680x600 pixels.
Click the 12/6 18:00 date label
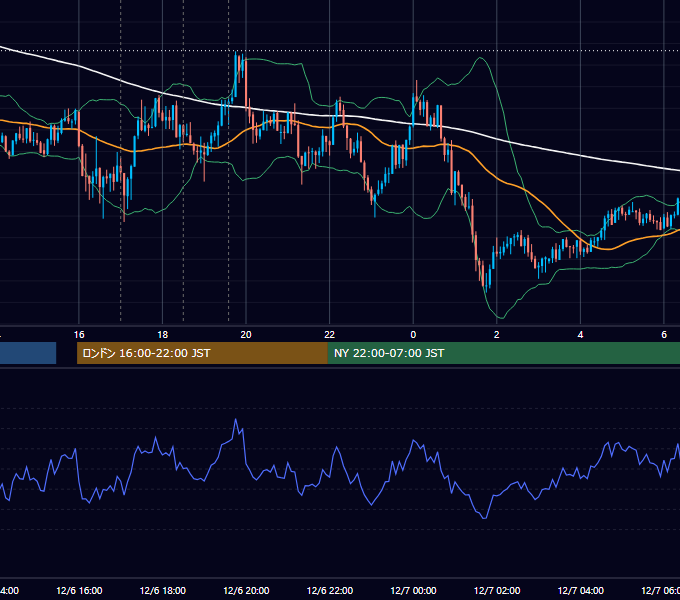coord(163,590)
